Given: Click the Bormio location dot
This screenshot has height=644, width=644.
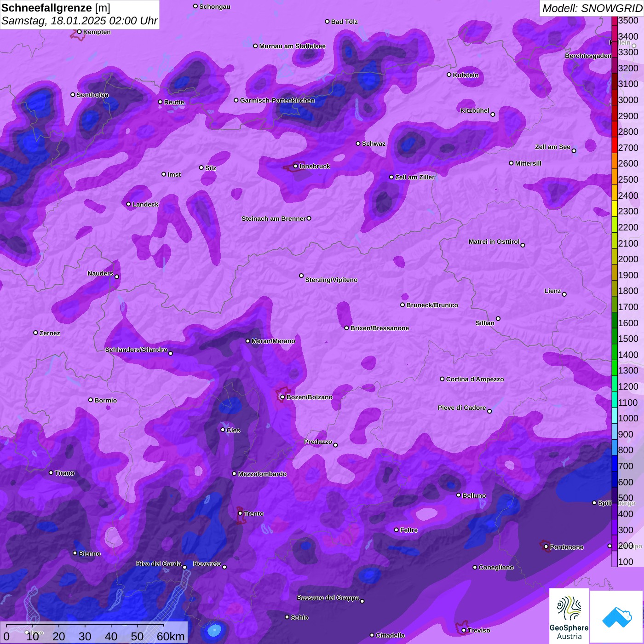Looking at the screenshot, I should click(x=91, y=400).
